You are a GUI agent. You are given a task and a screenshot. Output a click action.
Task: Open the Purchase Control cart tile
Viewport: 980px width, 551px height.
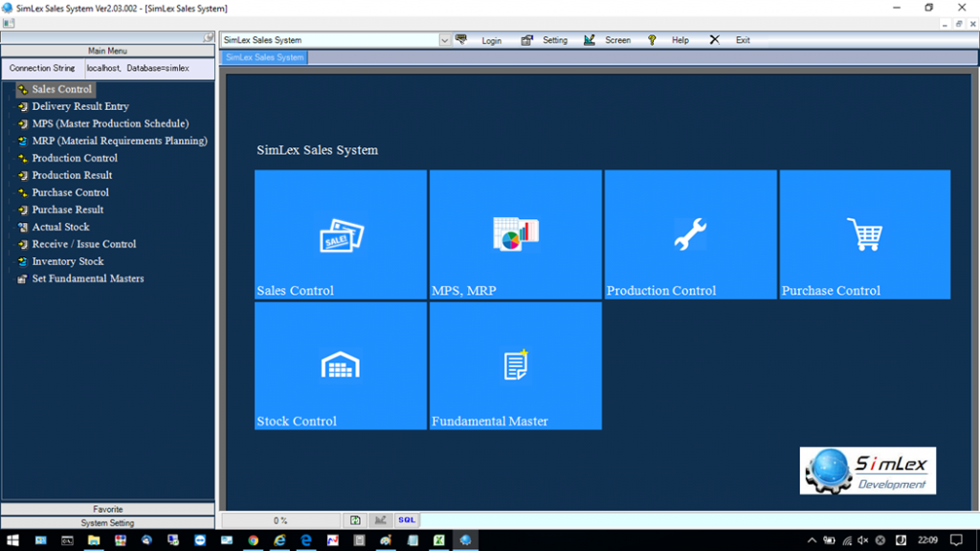[865, 234]
